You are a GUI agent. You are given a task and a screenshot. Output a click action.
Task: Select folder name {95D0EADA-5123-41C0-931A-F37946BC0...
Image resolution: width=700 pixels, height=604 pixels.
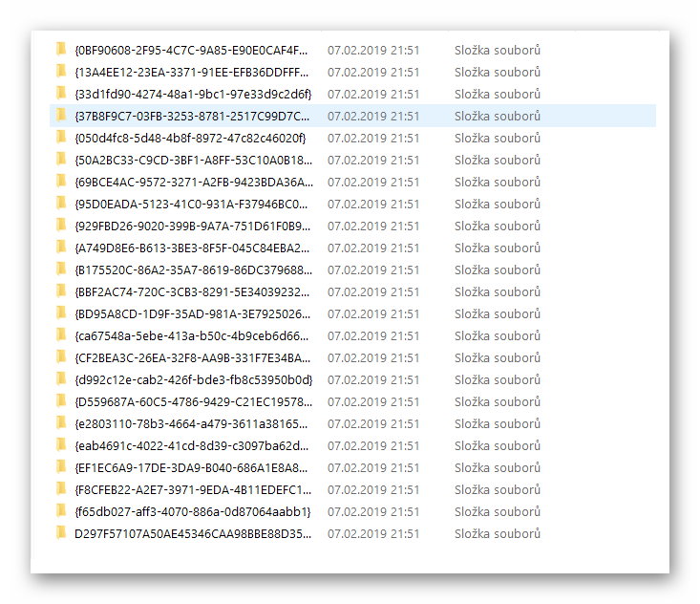(x=191, y=205)
